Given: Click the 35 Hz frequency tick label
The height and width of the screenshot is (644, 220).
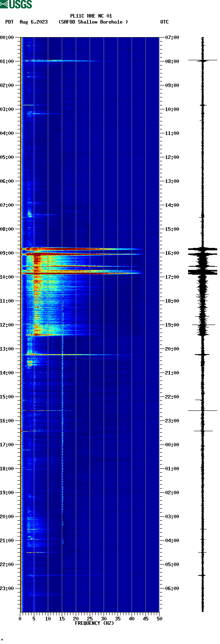Looking at the screenshot, I should pyautogui.click(x=118, y=619).
